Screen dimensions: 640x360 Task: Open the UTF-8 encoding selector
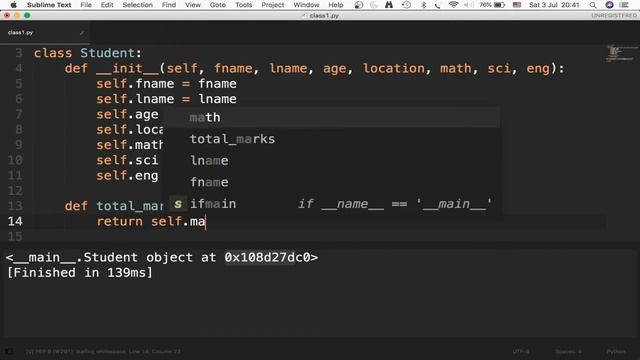(521, 351)
